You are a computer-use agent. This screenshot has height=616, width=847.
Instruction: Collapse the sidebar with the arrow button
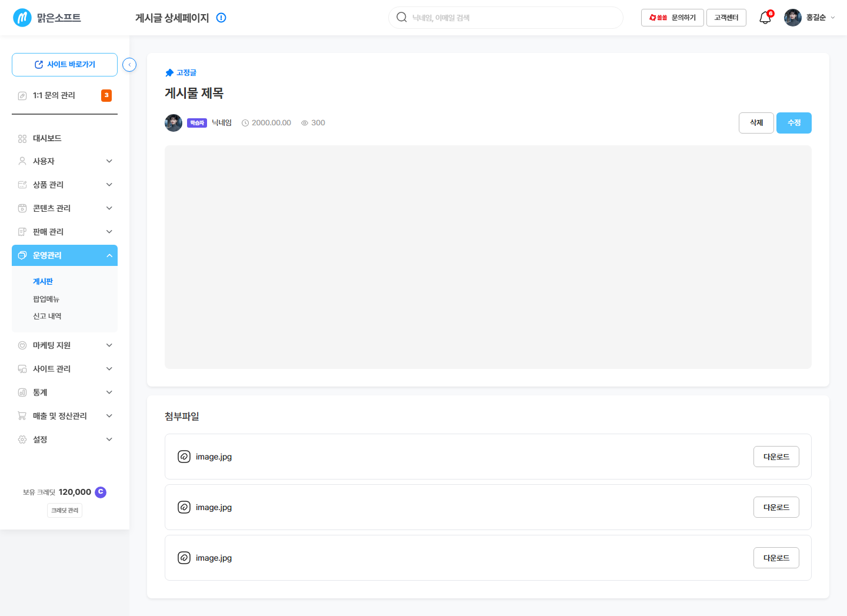(x=129, y=65)
